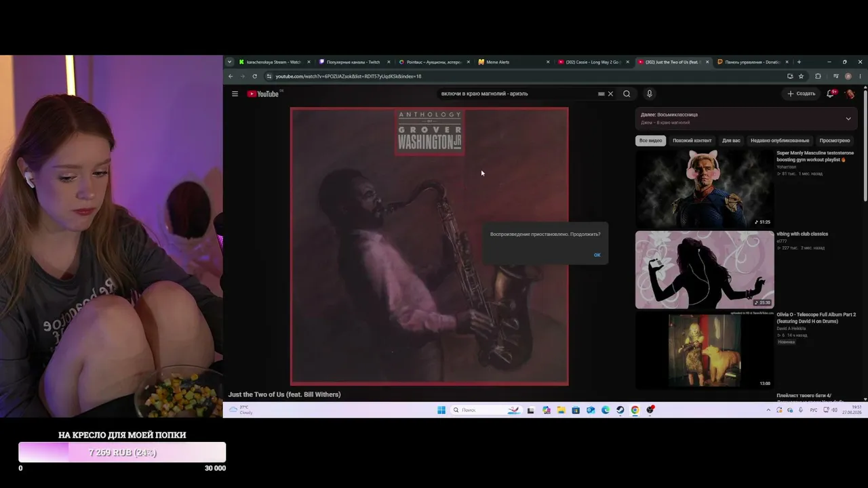The image size is (868, 488).
Task: Close the Pointauc tab
Action: [469, 62]
